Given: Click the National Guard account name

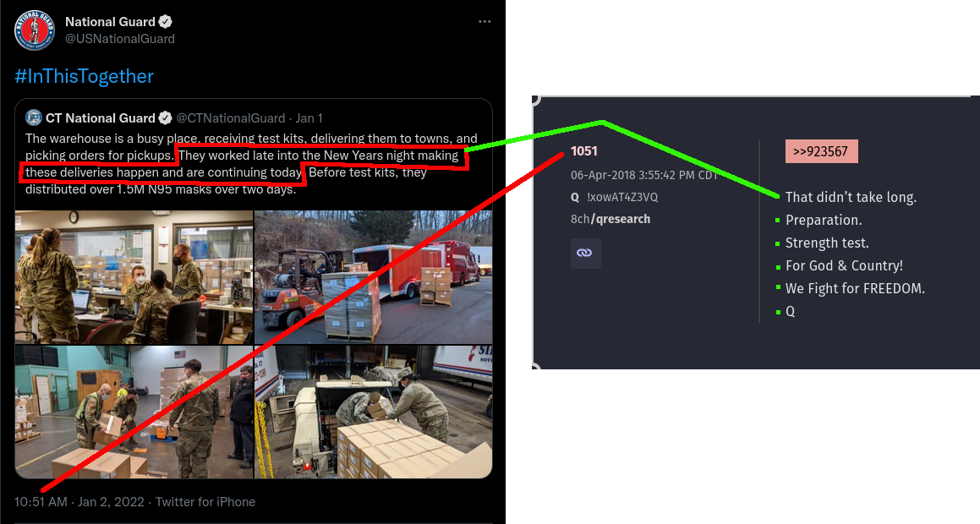Looking at the screenshot, I should point(110,22).
